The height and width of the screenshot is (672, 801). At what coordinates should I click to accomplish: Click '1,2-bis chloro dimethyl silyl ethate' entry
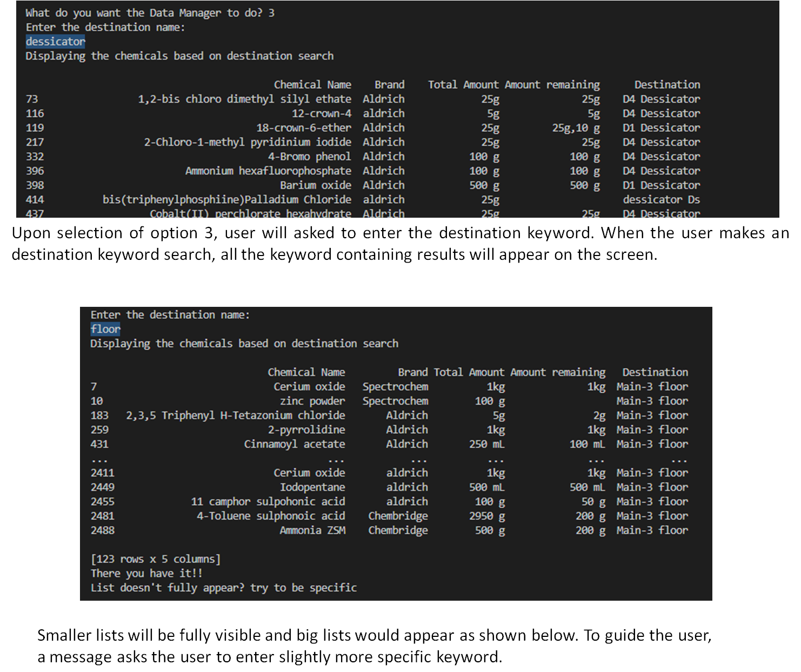244,99
